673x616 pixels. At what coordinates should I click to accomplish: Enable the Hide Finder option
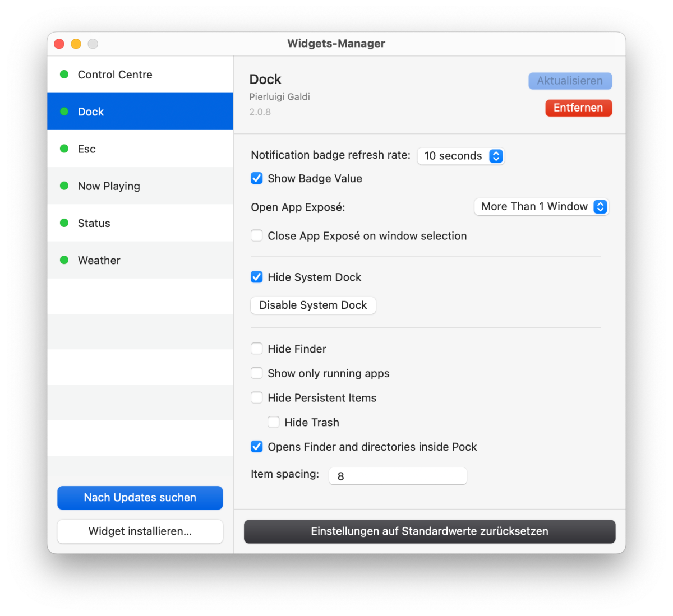coord(256,349)
